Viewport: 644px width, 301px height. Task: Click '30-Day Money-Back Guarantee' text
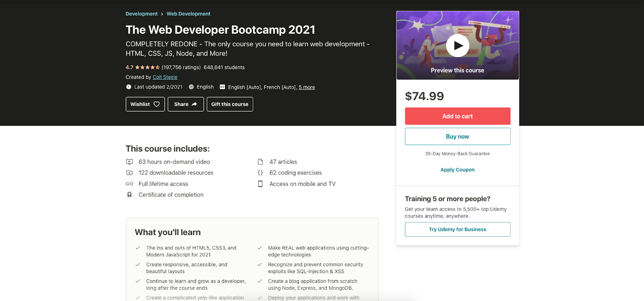[x=458, y=154]
